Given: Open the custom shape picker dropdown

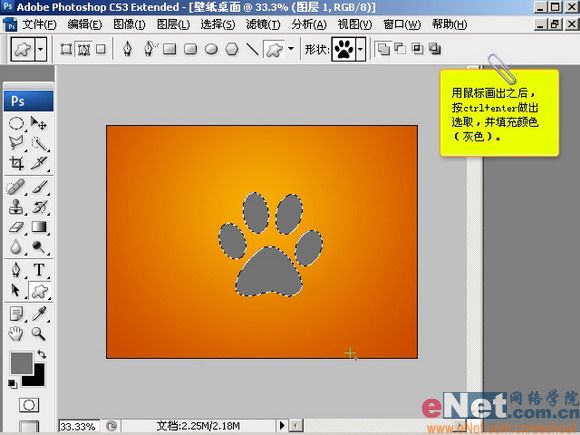Looking at the screenshot, I should tap(361, 49).
